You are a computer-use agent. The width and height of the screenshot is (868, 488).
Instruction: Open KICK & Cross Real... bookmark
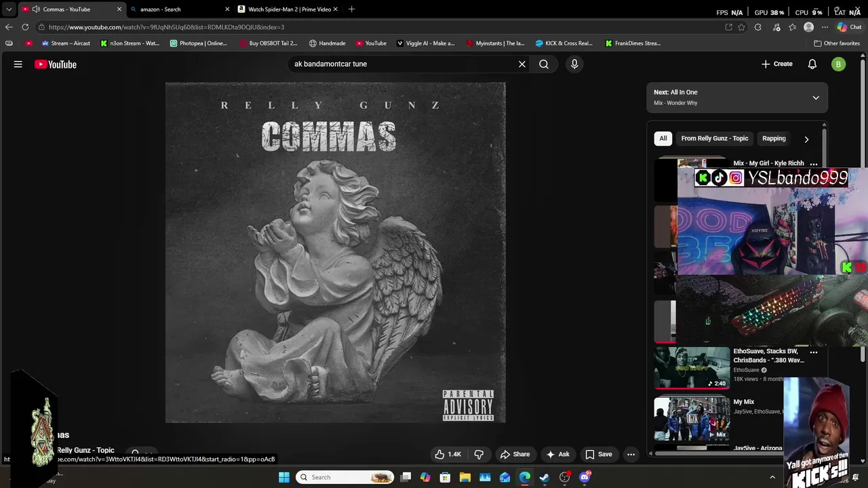coord(564,43)
